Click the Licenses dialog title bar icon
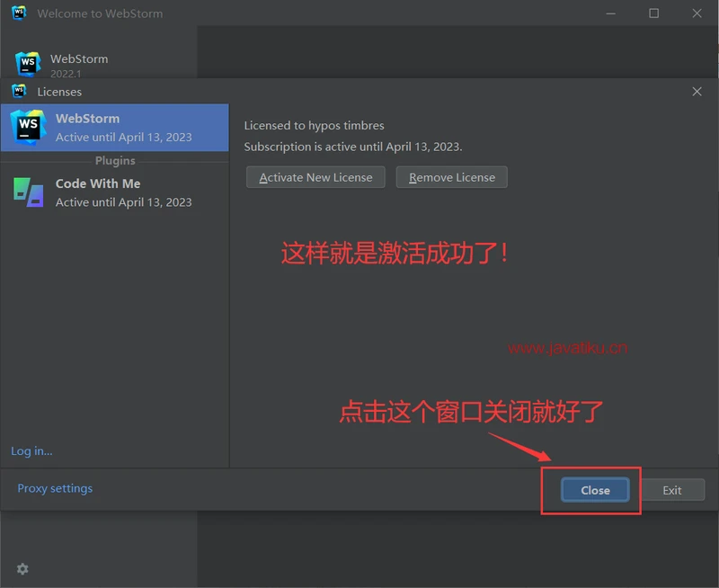This screenshot has height=588, width=719. [x=20, y=92]
